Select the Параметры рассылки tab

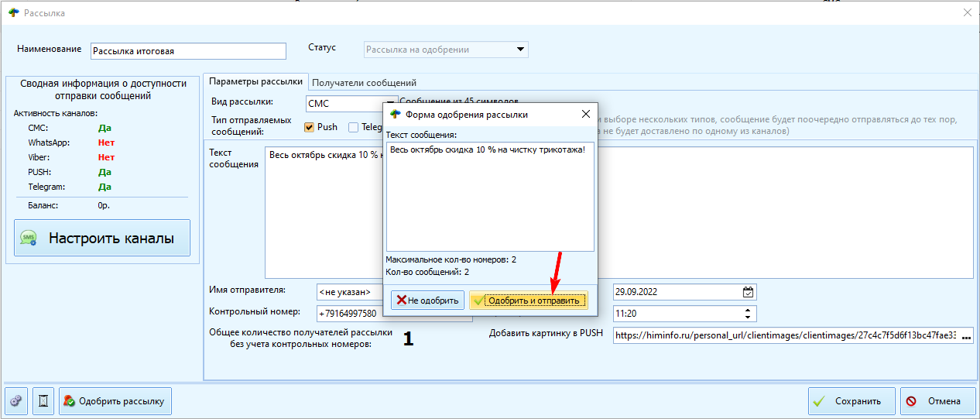click(256, 81)
